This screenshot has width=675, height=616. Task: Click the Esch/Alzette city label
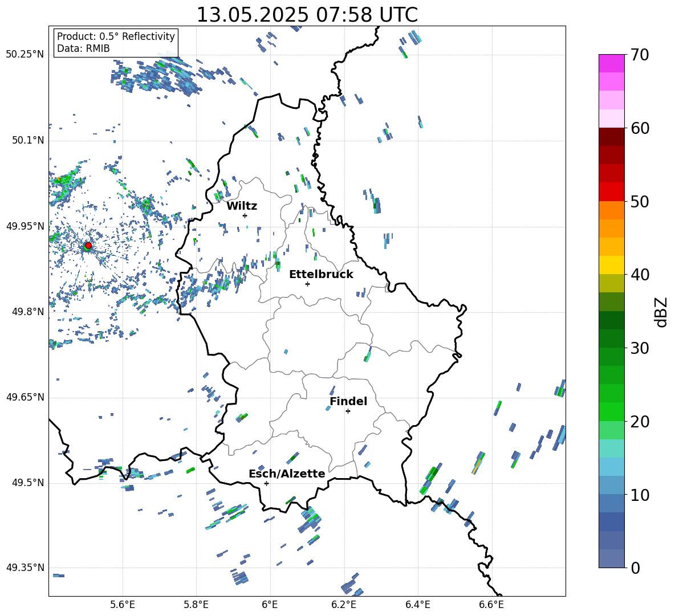(287, 474)
